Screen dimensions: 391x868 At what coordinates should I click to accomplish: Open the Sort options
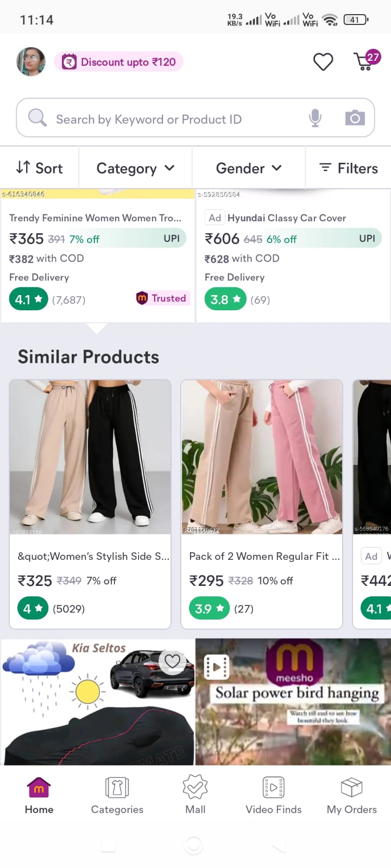[40, 168]
